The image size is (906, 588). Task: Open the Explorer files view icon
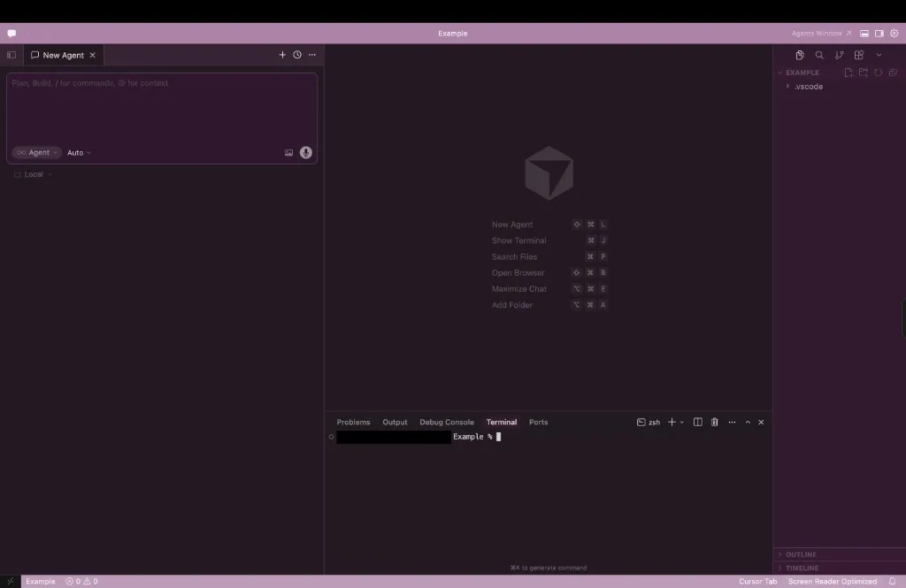click(800, 55)
